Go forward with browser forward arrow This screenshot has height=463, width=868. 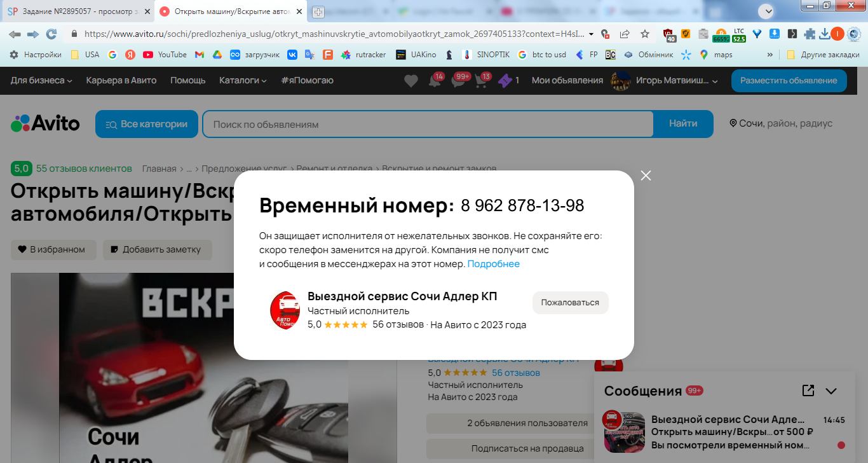click(x=33, y=34)
